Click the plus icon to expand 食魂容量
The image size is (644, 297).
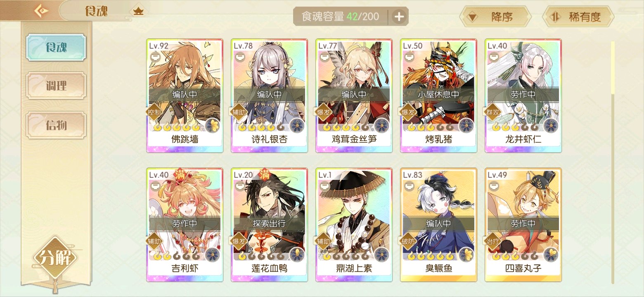click(x=399, y=16)
